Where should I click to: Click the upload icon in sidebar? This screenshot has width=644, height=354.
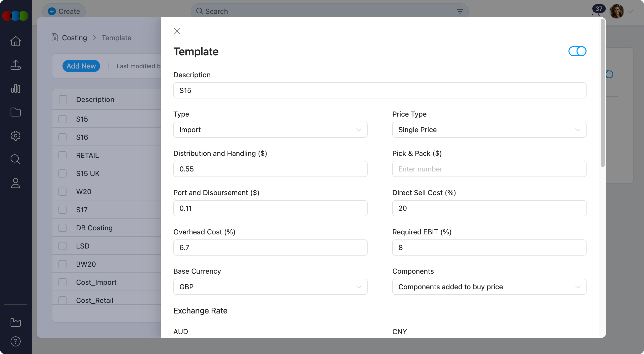15,65
